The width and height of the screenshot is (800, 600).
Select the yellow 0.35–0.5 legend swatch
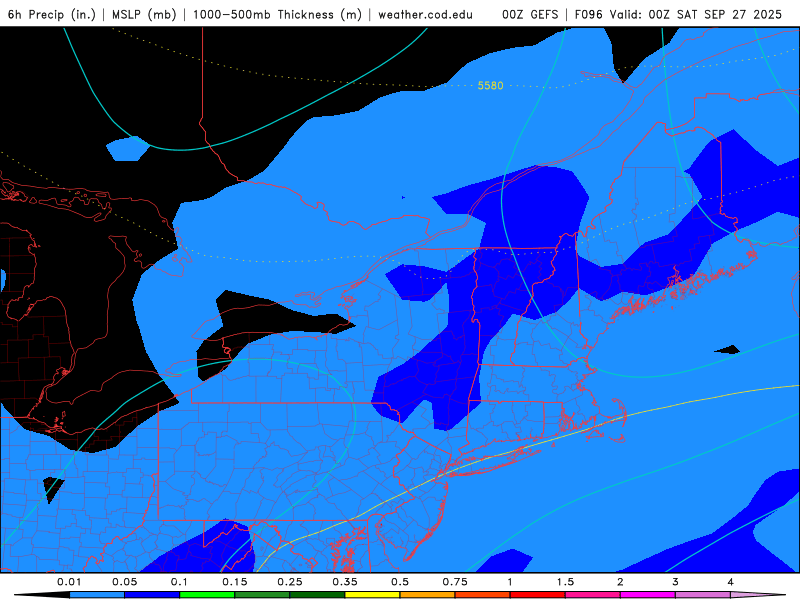coord(372,595)
